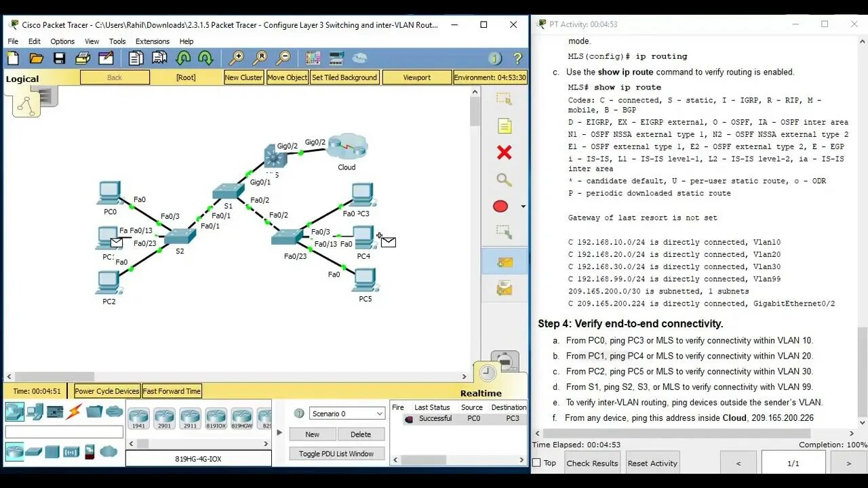Click the Copy icon in toolbar
This screenshot has width=868, height=488.
[136, 58]
